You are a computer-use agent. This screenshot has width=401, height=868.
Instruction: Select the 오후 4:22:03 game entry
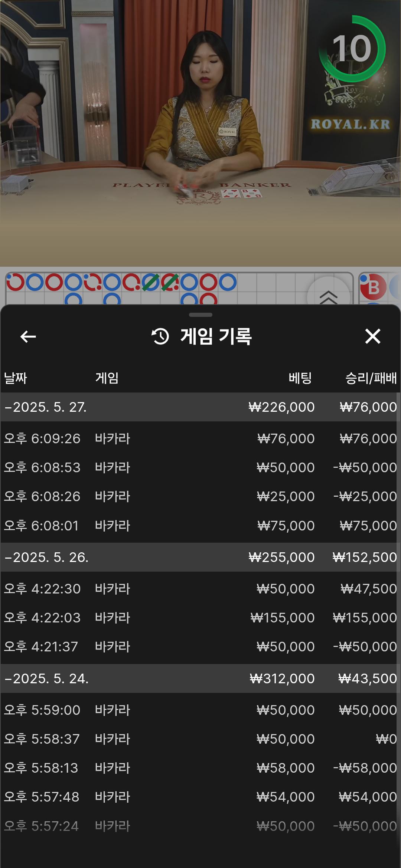pos(200,618)
